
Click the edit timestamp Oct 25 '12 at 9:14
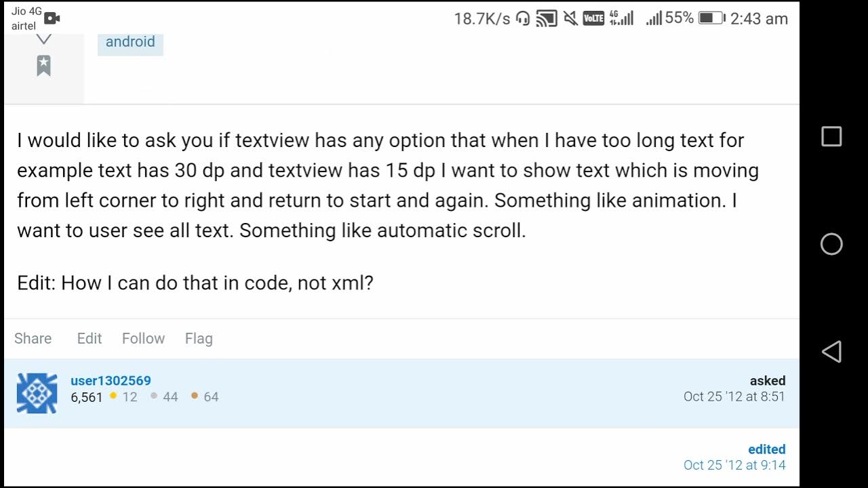click(734, 465)
